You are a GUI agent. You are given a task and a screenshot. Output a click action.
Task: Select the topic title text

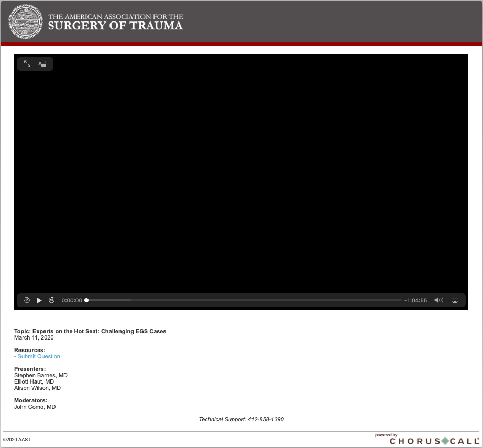coord(90,331)
